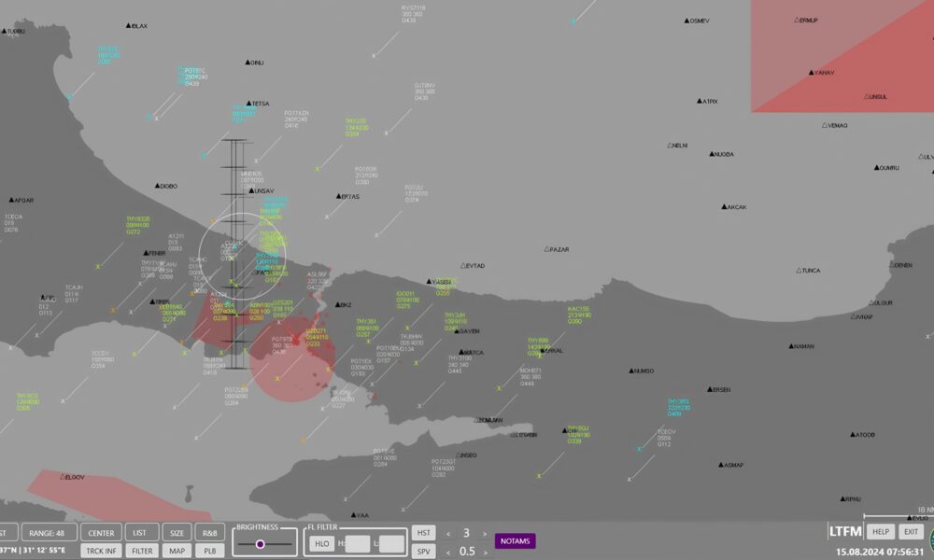
Task: Toggle the TRCK INF display
Action: 101,551
